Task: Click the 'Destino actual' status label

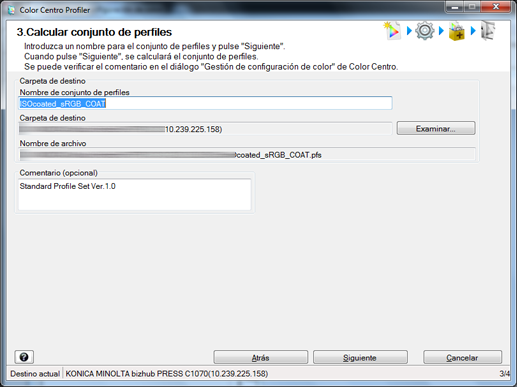Action: coord(35,374)
